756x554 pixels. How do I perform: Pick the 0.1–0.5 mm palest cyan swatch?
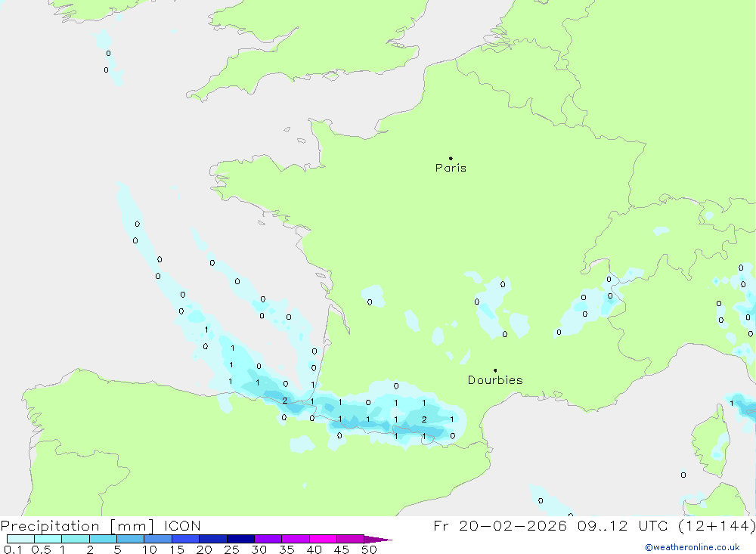pyautogui.click(x=20, y=539)
